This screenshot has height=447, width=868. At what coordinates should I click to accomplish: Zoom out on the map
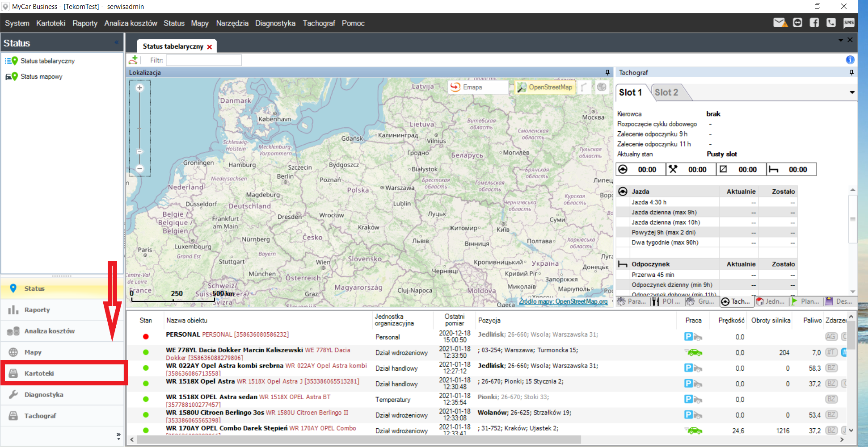(x=139, y=169)
